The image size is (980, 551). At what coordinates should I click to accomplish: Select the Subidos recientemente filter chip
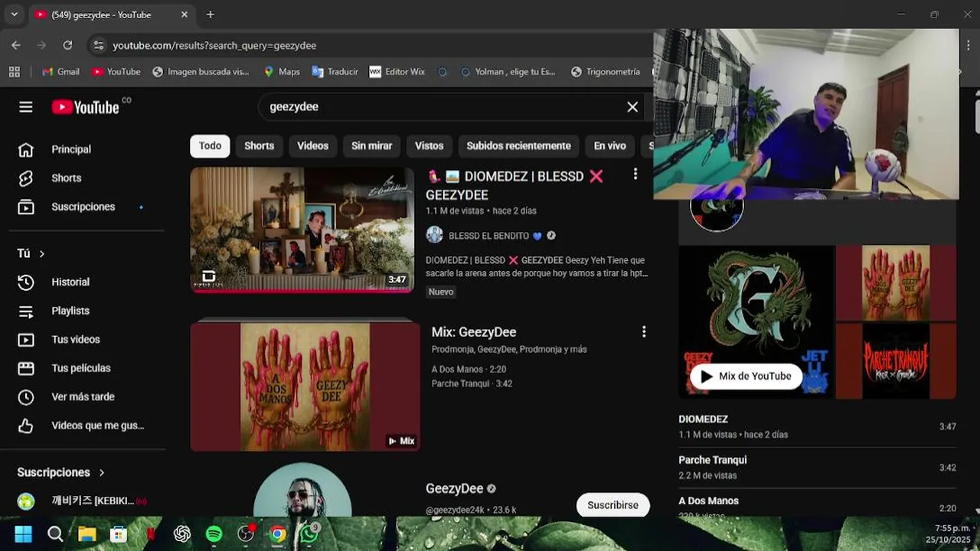[518, 145]
